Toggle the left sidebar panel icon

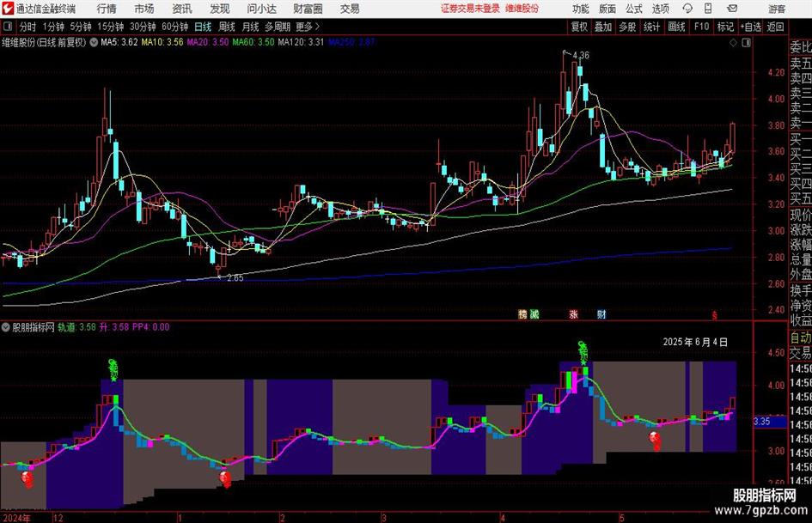point(8,27)
